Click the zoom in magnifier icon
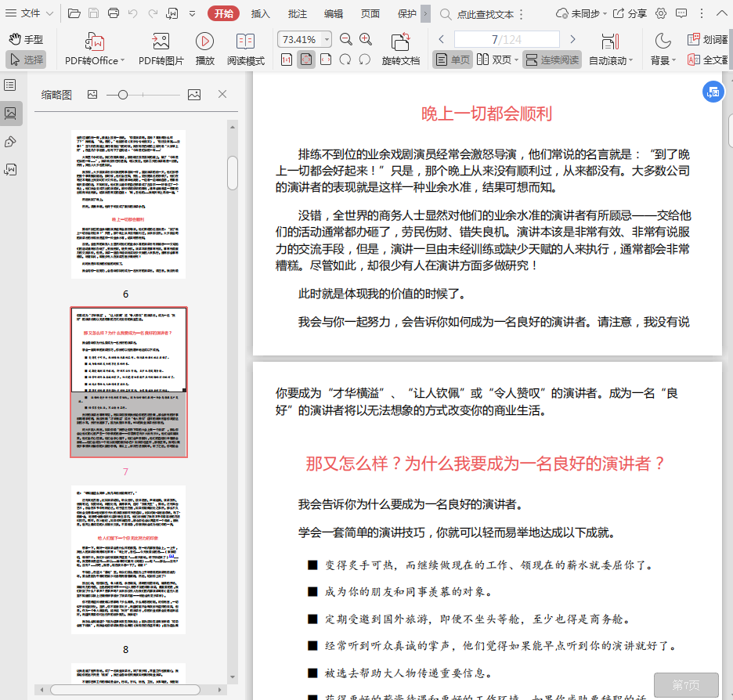The image size is (733, 700). (366, 39)
